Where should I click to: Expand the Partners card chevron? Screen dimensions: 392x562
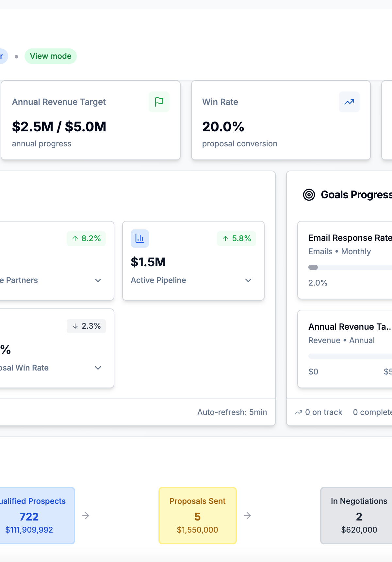[98, 280]
